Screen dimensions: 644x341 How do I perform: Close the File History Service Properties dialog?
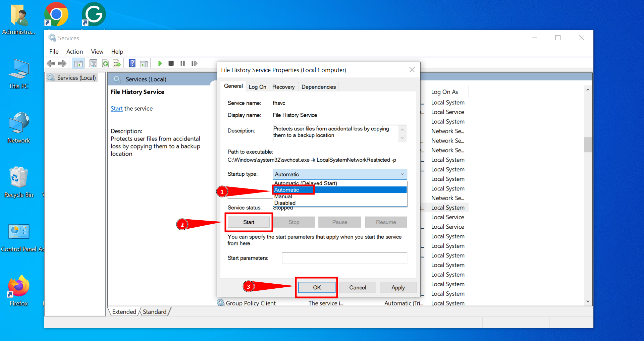tap(412, 70)
